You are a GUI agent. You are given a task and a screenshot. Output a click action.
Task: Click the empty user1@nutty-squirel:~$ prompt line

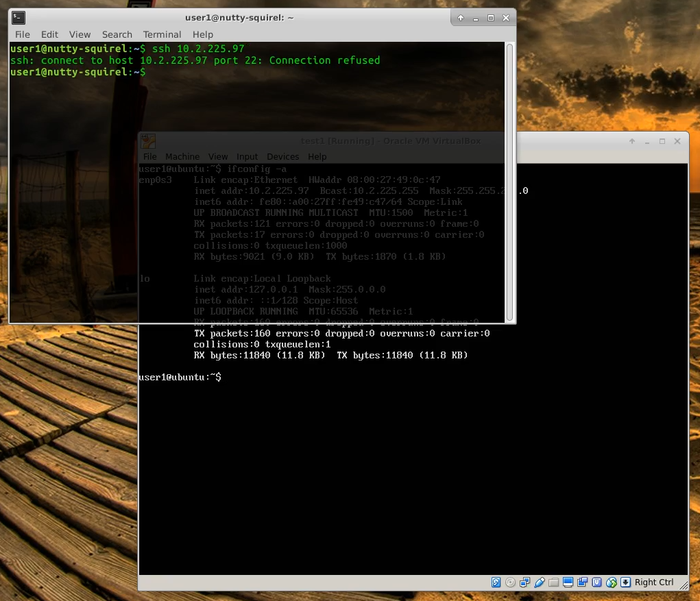click(78, 72)
